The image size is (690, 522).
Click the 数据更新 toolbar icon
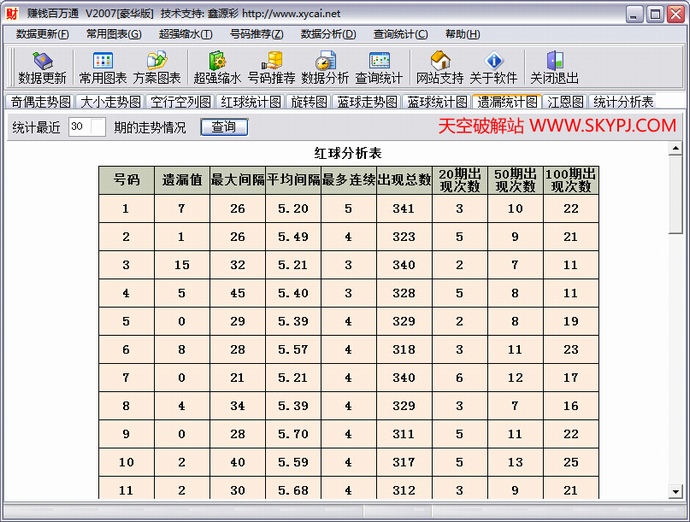pyautogui.click(x=42, y=68)
